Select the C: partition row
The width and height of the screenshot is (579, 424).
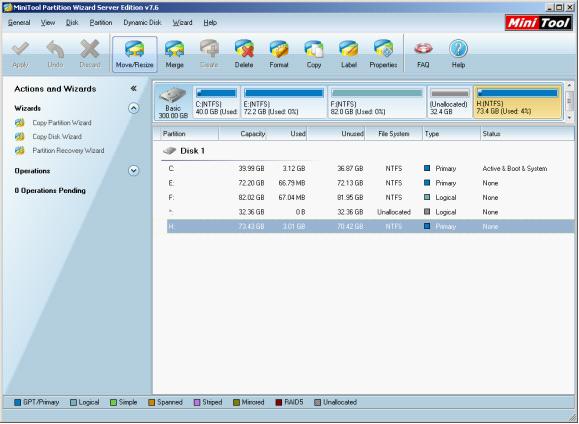coord(370,168)
